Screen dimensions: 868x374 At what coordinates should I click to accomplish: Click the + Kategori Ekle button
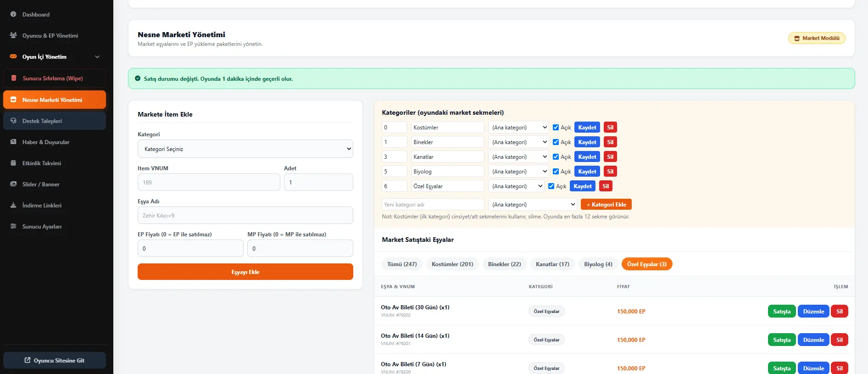pyautogui.click(x=606, y=204)
